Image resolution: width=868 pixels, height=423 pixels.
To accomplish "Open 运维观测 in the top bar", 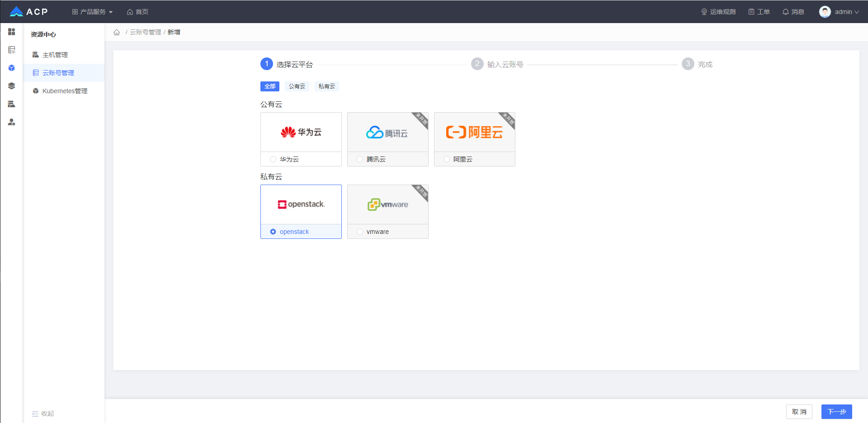I will click(718, 12).
